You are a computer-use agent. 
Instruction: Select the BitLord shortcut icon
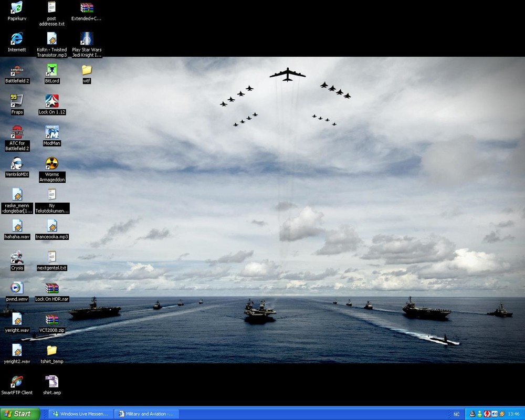[x=51, y=70]
